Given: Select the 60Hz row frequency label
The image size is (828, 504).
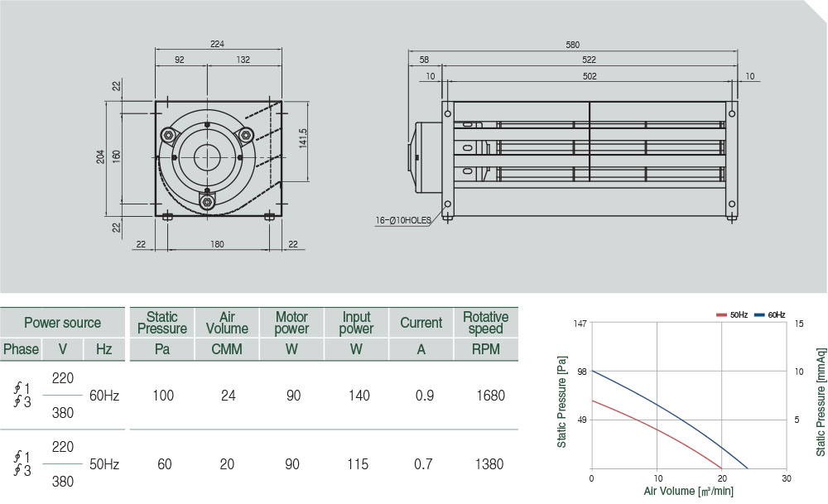Looking at the screenshot, I should 103,396.
